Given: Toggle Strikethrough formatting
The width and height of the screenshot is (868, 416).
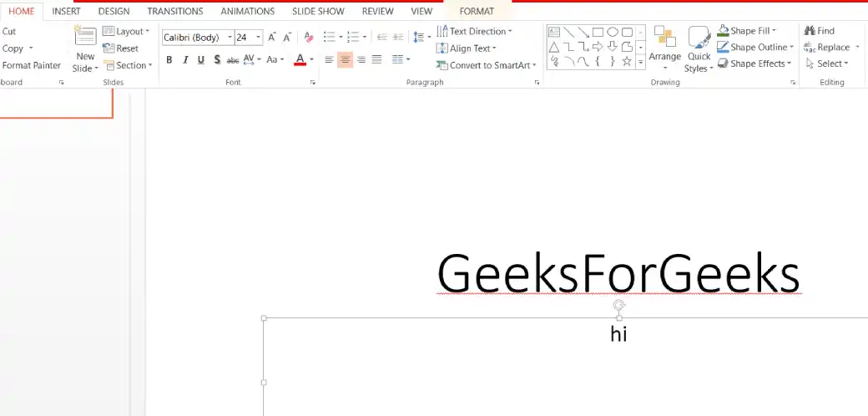Looking at the screenshot, I should 233,60.
